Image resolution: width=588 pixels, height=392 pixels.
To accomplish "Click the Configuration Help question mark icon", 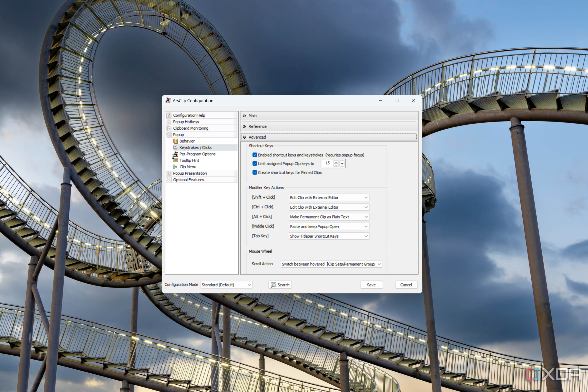I will click(169, 115).
